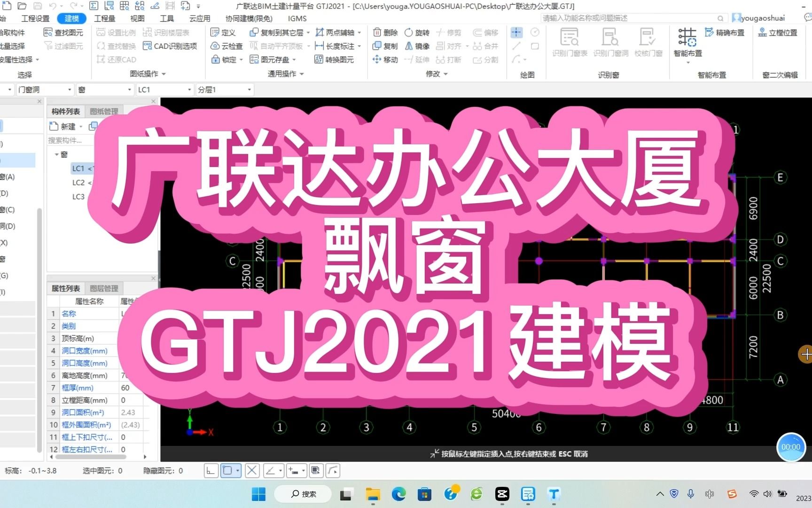Open the 工程设置 ribbon tab
The height and width of the screenshot is (508, 812).
pyautogui.click(x=35, y=18)
